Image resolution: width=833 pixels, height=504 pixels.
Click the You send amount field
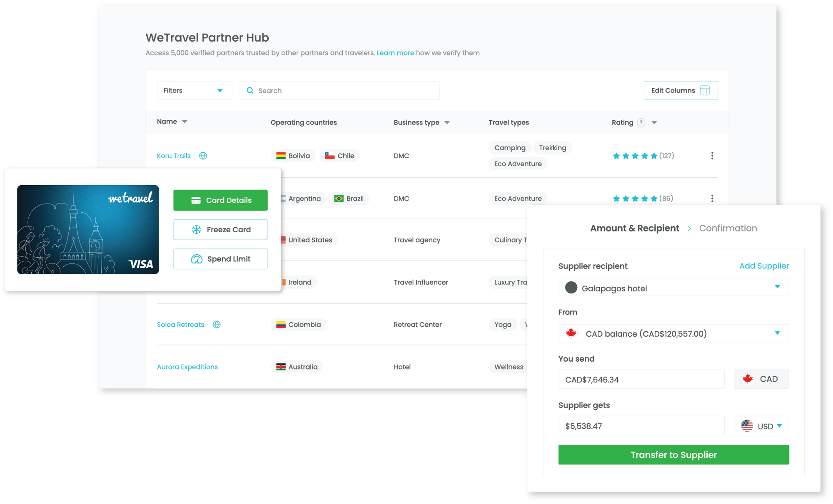(x=641, y=379)
